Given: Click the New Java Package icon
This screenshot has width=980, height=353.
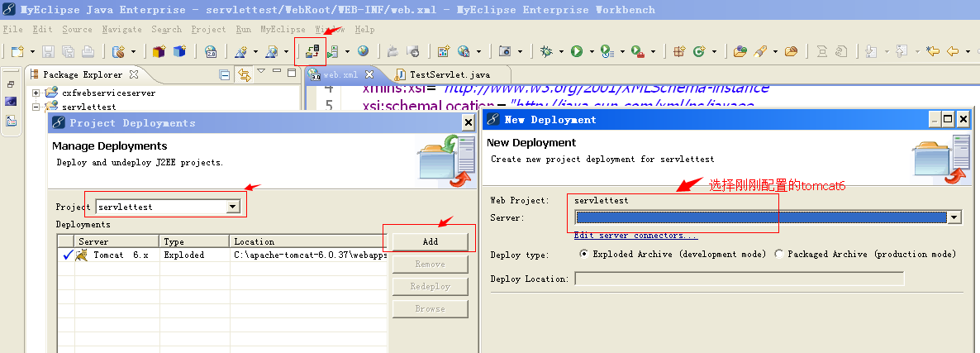Looking at the screenshot, I should (678, 52).
